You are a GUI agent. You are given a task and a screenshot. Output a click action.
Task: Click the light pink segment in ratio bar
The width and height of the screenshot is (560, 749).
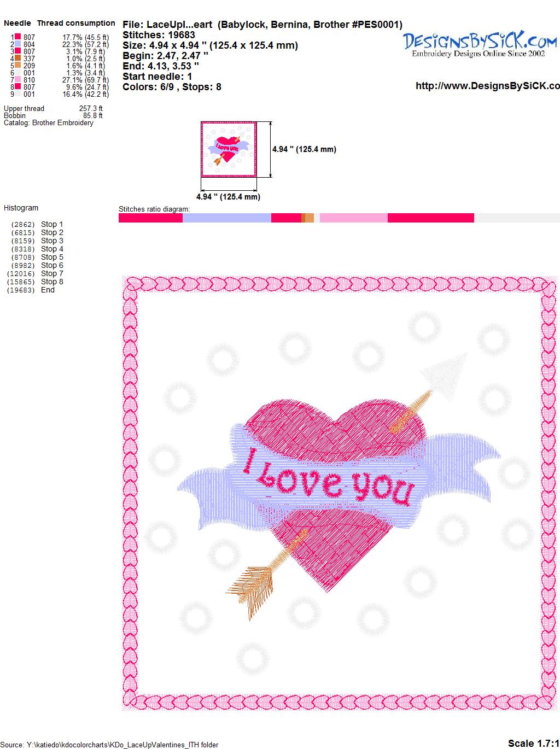tap(353, 218)
